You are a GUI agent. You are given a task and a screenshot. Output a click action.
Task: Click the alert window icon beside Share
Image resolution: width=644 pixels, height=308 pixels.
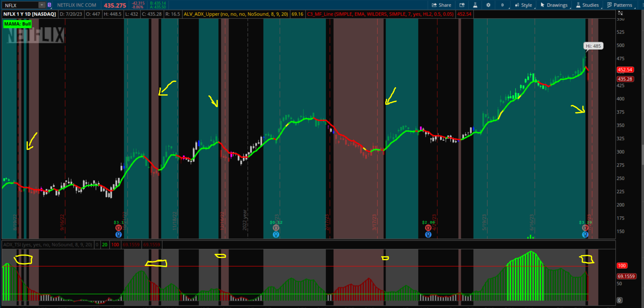[462, 5]
